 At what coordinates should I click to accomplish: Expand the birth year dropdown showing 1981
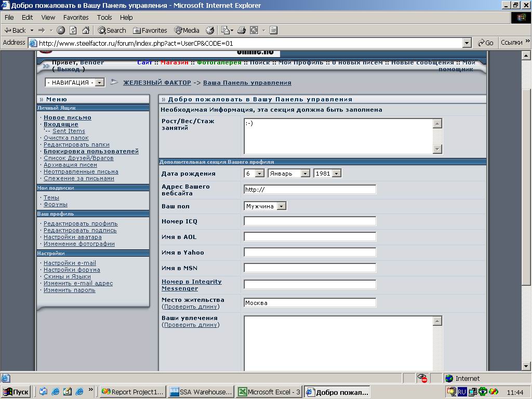click(336, 174)
